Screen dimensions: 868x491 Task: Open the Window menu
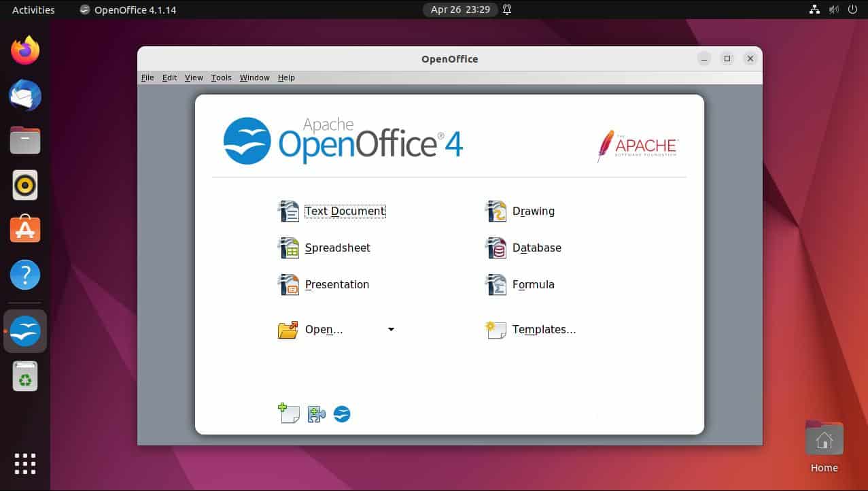(x=255, y=78)
